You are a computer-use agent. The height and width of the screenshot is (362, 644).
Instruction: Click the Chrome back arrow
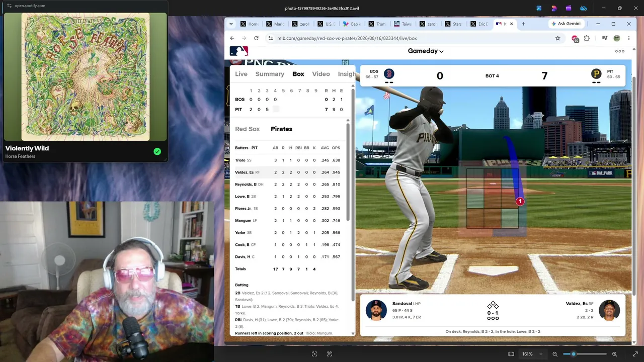click(232, 38)
